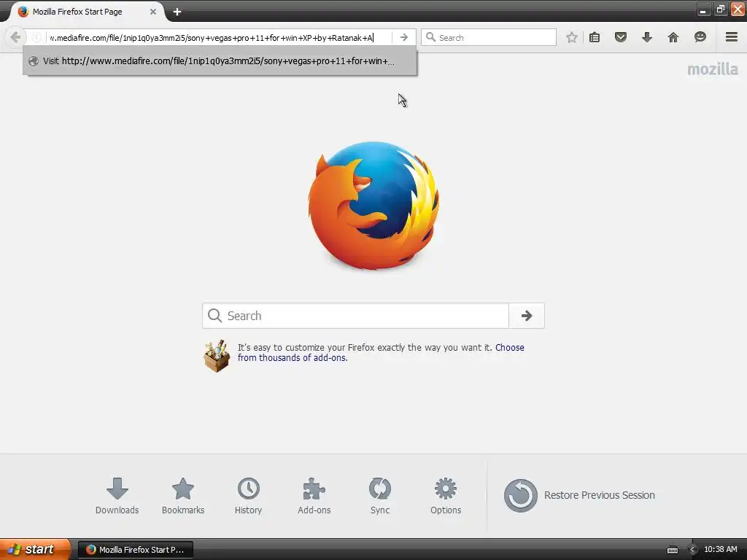This screenshot has width=747, height=560.
Task: Bookmark this page with star icon
Action: point(572,37)
